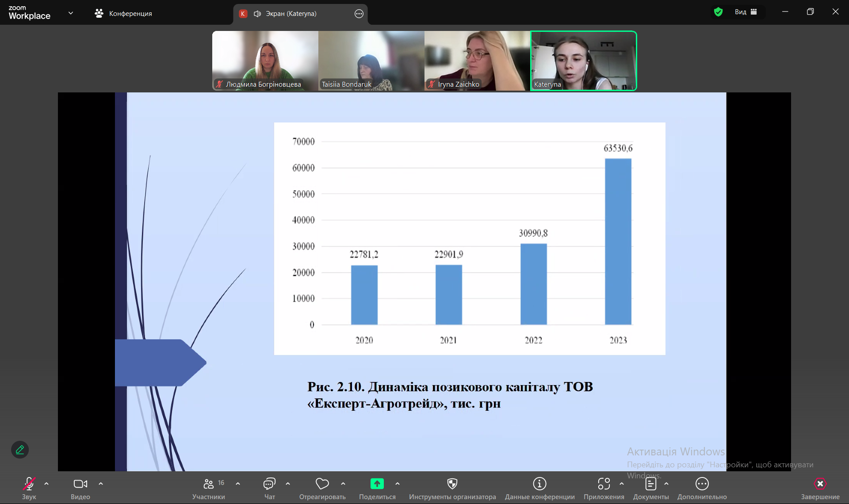
Task: Expand audio options arrow next to Звук
Action: (46, 484)
